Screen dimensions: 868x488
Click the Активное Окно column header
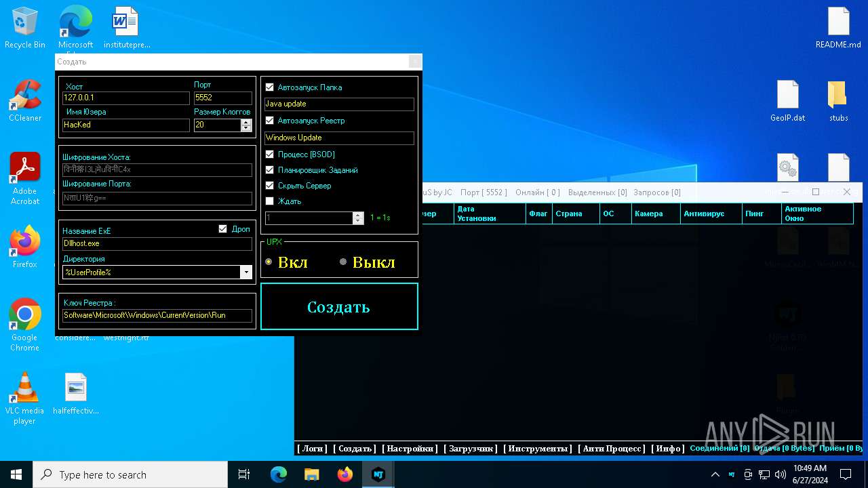[817, 213]
